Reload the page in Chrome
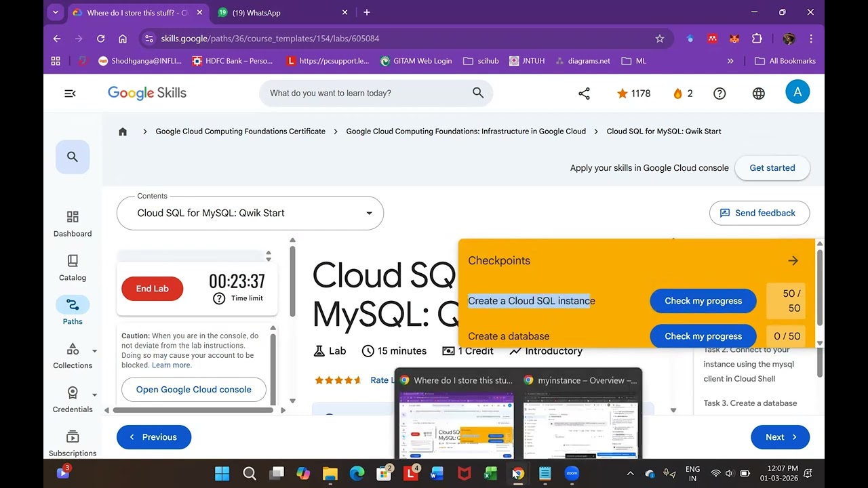The image size is (868, 488). point(100,39)
